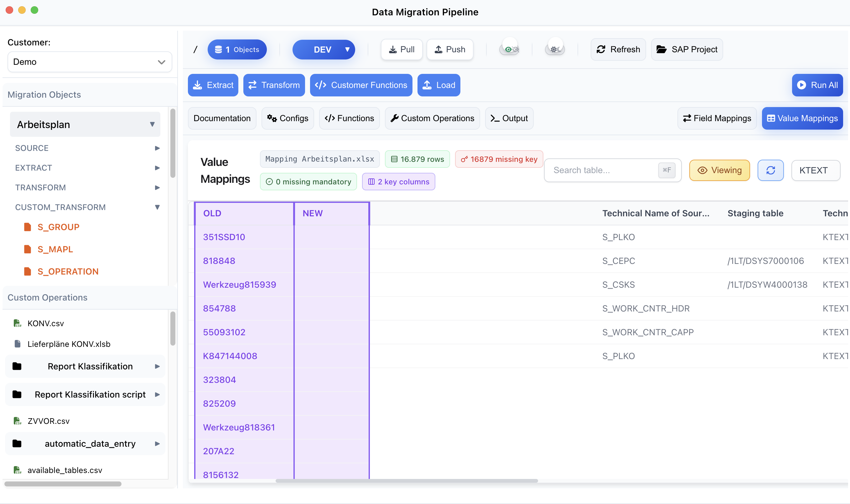Toggle the gear settings switch
The image size is (850, 504).
[554, 49]
